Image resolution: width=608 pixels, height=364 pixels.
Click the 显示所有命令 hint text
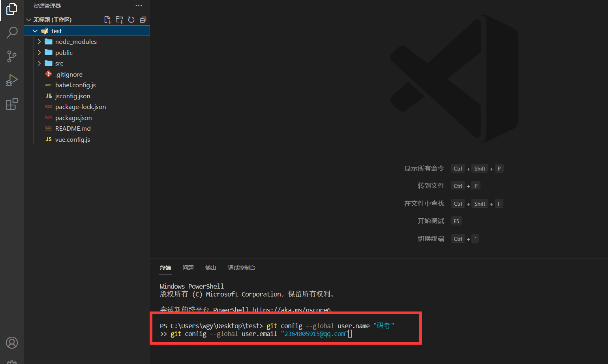pos(424,169)
